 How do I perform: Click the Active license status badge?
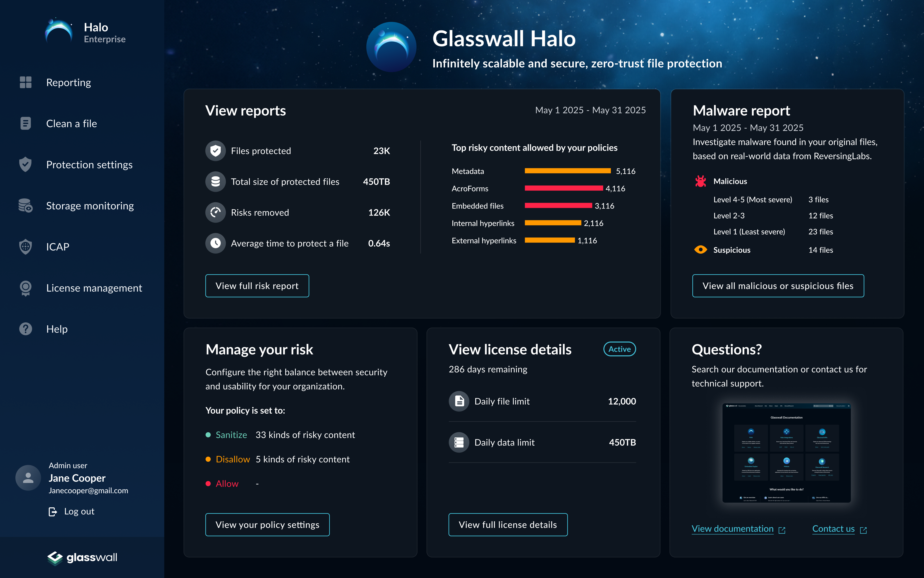coord(620,349)
